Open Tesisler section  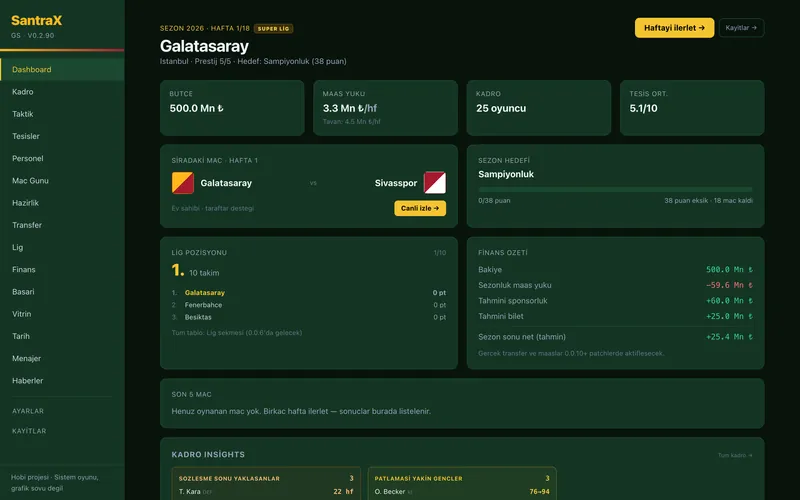coord(62,136)
